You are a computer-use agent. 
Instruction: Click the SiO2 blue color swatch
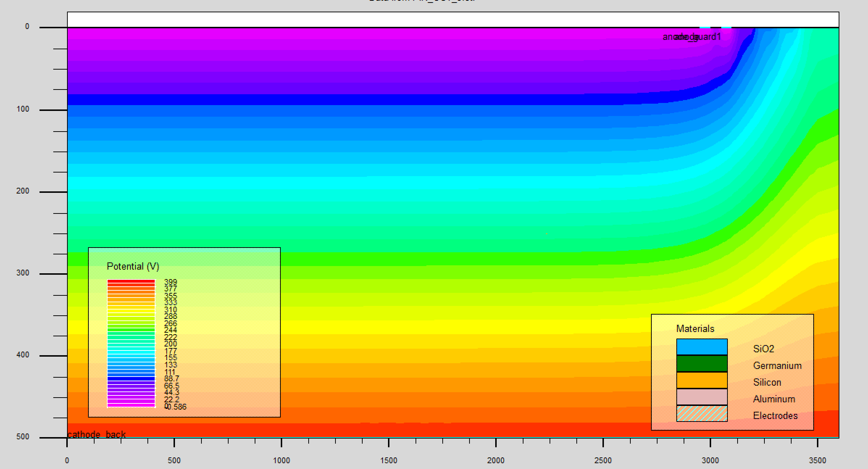tap(702, 347)
